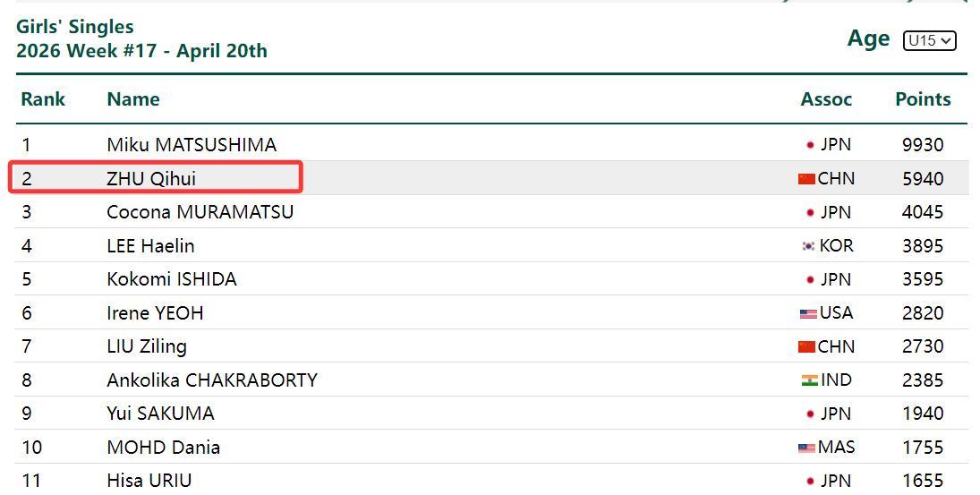
Task: Click China flag beside LIU Ziling
Action: point(806,346)
